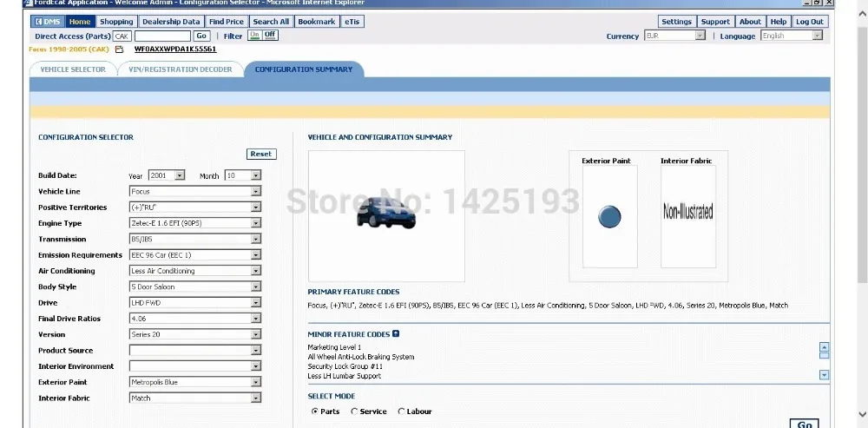This screenshot has height=428, width=868.
Task: Open the Body Style dropdown
Action: (x=194, y=286)
